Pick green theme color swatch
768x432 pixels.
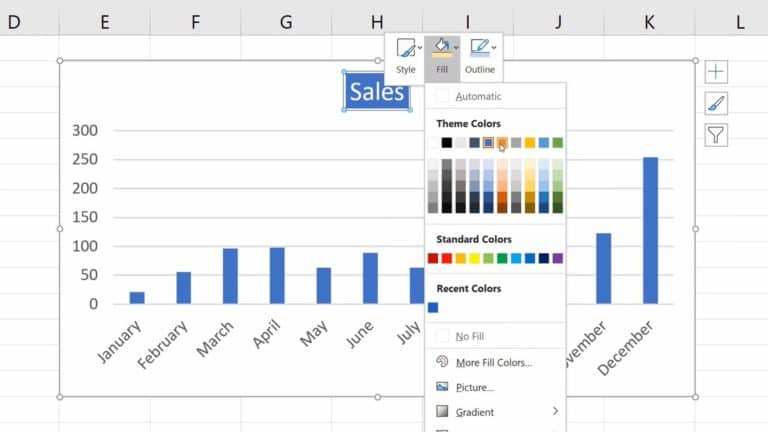(557, 143)
